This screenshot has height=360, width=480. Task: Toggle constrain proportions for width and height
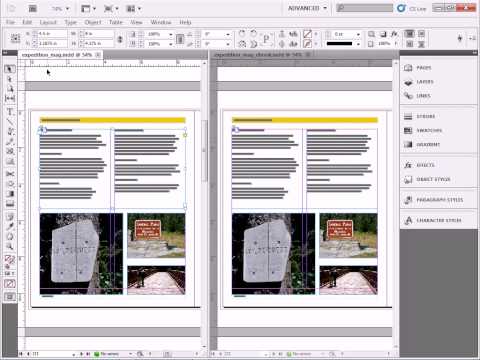coord(120,39)
